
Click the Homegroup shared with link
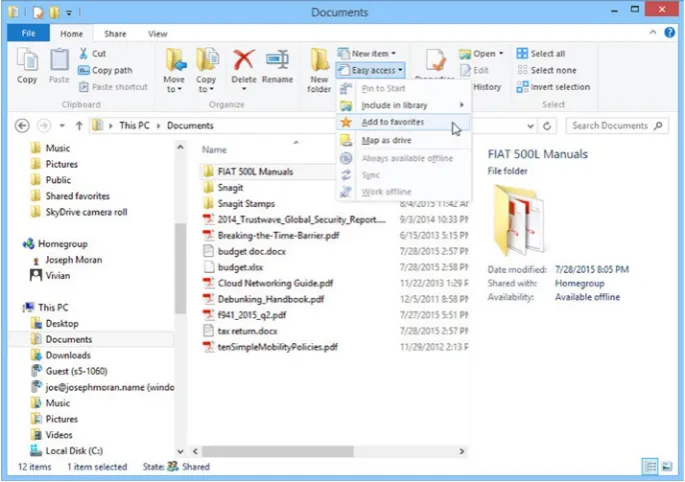(579, 283)
